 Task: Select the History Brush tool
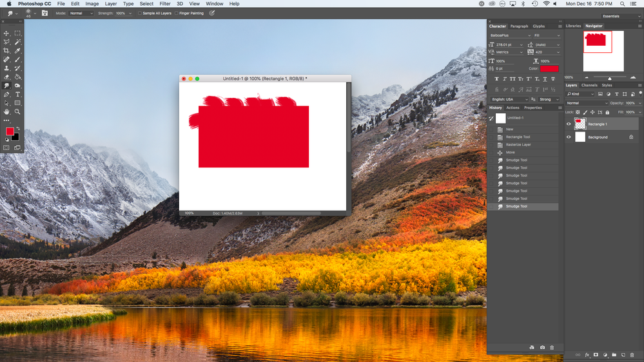[x=17, y=68]
